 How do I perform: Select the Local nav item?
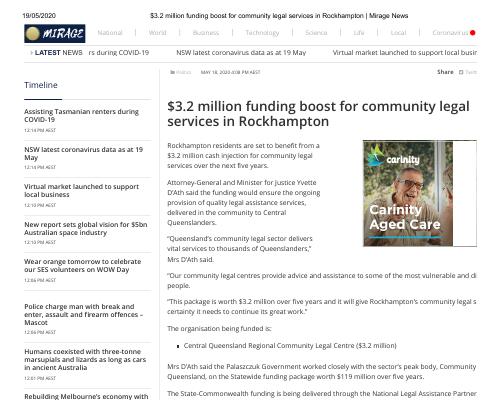pyautogui.click(x=398, y=33)
